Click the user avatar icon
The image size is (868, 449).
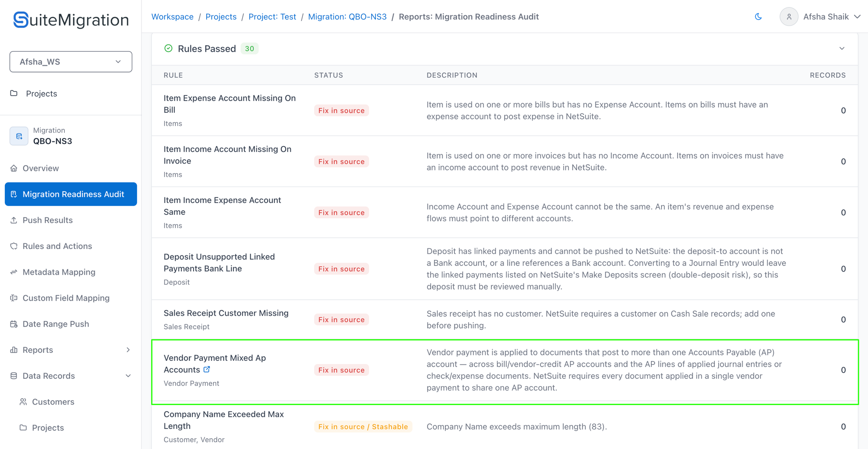tap(789, 17)
